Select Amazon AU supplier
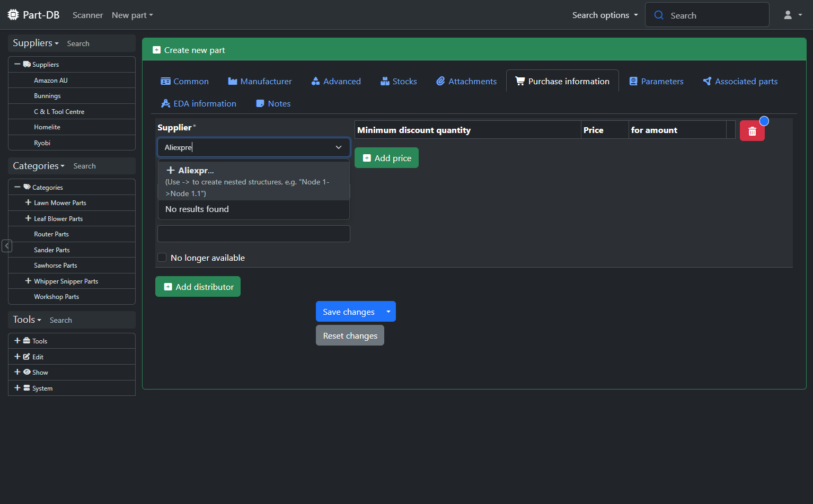 click(x=72, y=80)
